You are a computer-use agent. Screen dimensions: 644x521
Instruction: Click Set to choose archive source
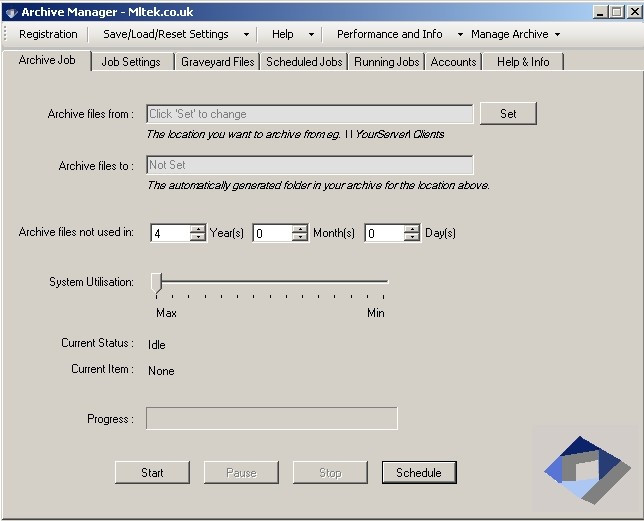pos(508,114)
